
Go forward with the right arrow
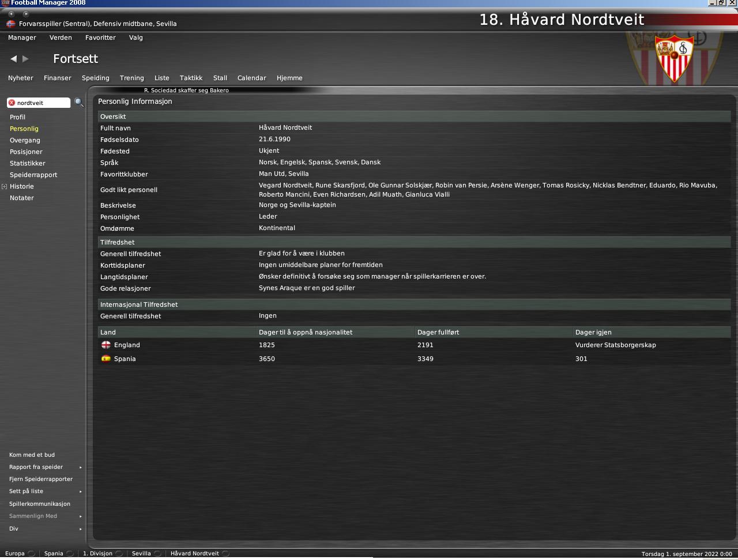[25, 59]
